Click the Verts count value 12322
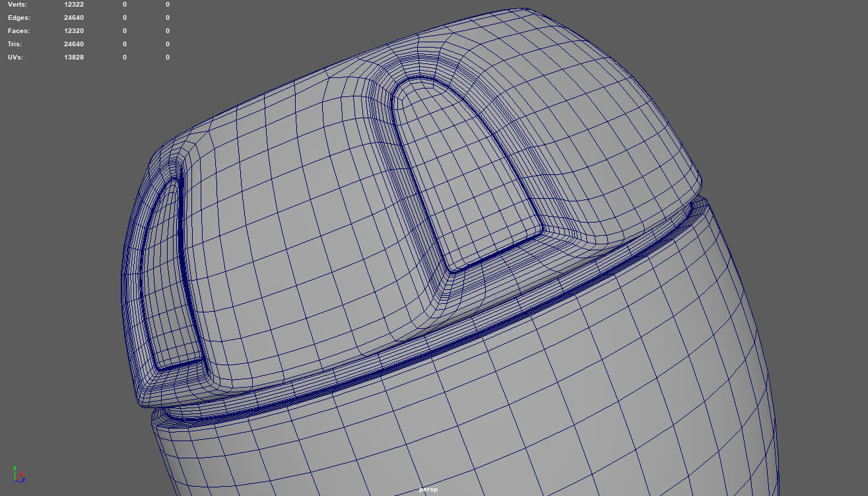This screenshot has width=868, height=496. pyautogui.click(x=74, y=5)
